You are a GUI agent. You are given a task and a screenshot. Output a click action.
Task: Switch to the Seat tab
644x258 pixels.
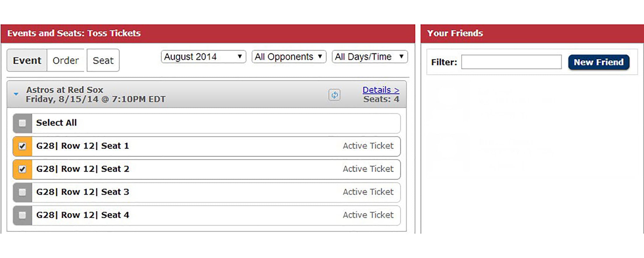[x=103, y=60]
